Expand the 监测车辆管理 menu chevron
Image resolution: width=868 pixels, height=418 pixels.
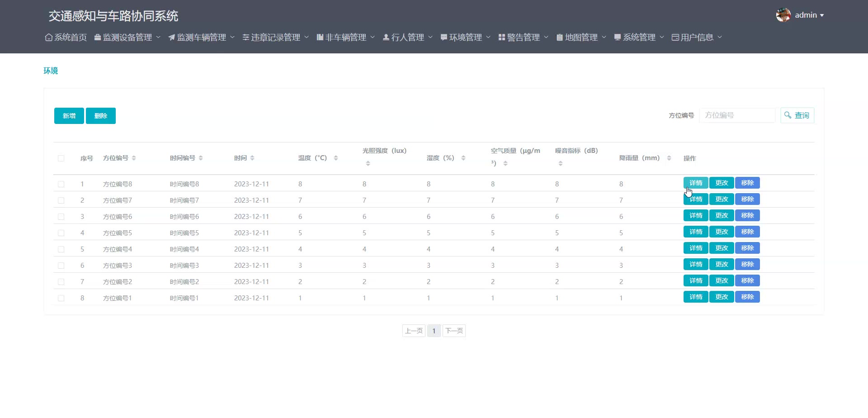(232, 37)
